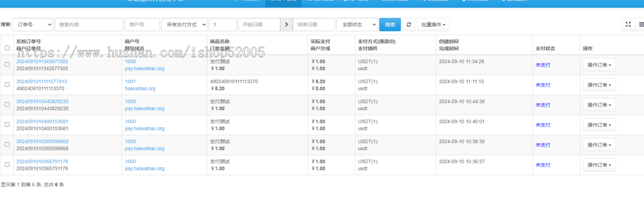Open the haiwaihao.org domain link for merchant 1001
The height and width of the screenshot is (200, 644).
(140, 88)
